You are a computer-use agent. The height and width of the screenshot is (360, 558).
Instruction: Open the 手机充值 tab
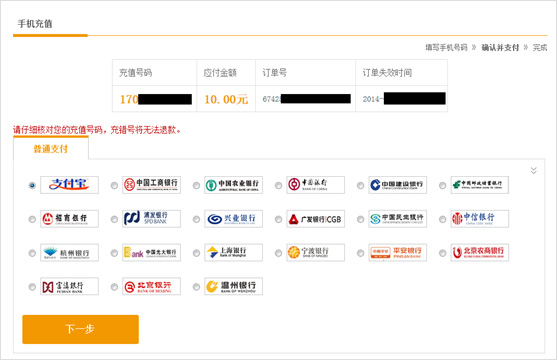(x=35, y=24)
